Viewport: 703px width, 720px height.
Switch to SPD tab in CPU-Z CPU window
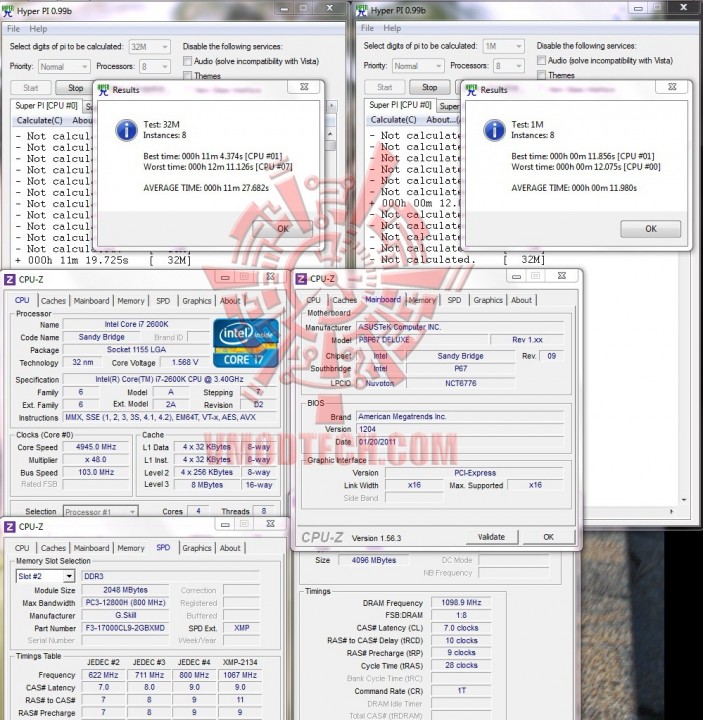pos(163,301)
